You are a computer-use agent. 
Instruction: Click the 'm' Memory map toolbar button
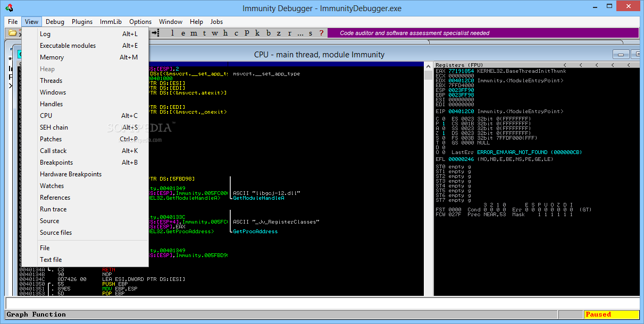tap(193, 33)
